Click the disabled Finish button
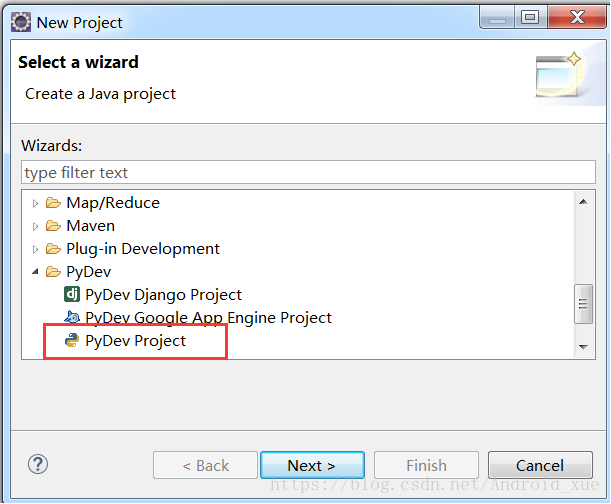The height and width of the screenshot is (504, 611). pos(426,465)
